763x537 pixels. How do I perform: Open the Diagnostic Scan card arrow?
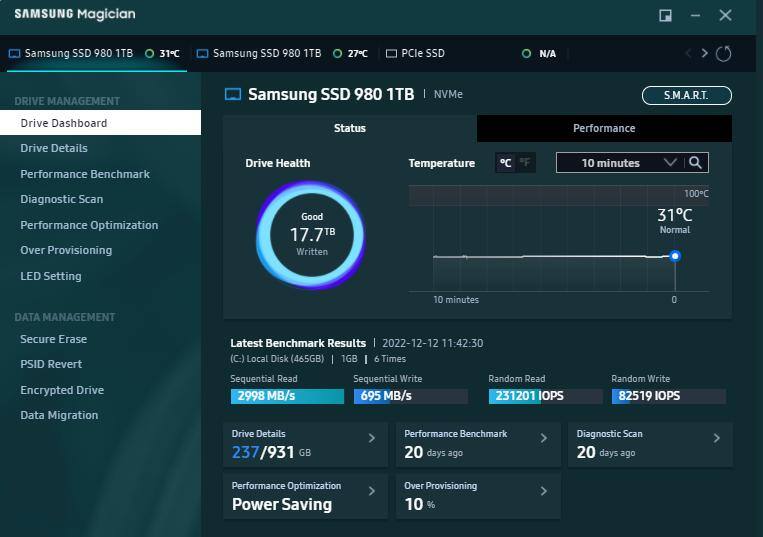coord(717,438)
